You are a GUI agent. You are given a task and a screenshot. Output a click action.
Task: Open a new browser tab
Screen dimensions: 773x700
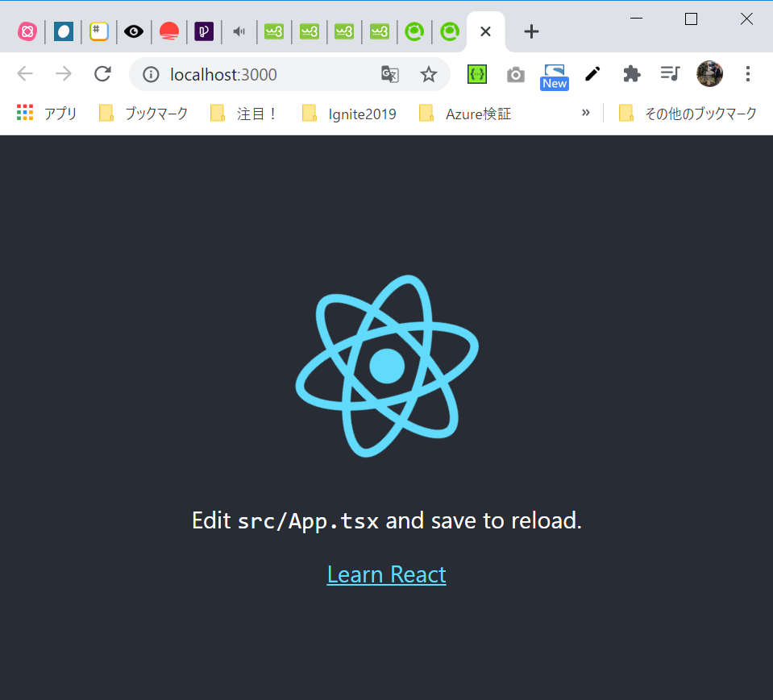click(x=531, y=31)
